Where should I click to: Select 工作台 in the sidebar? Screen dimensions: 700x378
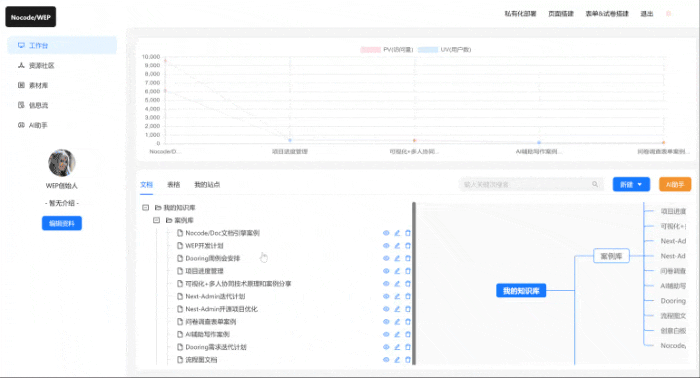coord(62,46)
